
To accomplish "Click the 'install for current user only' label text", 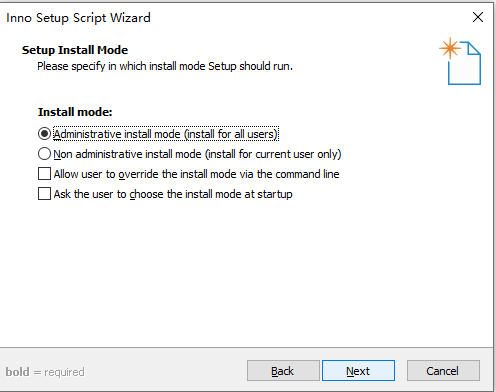I will 273,154.
